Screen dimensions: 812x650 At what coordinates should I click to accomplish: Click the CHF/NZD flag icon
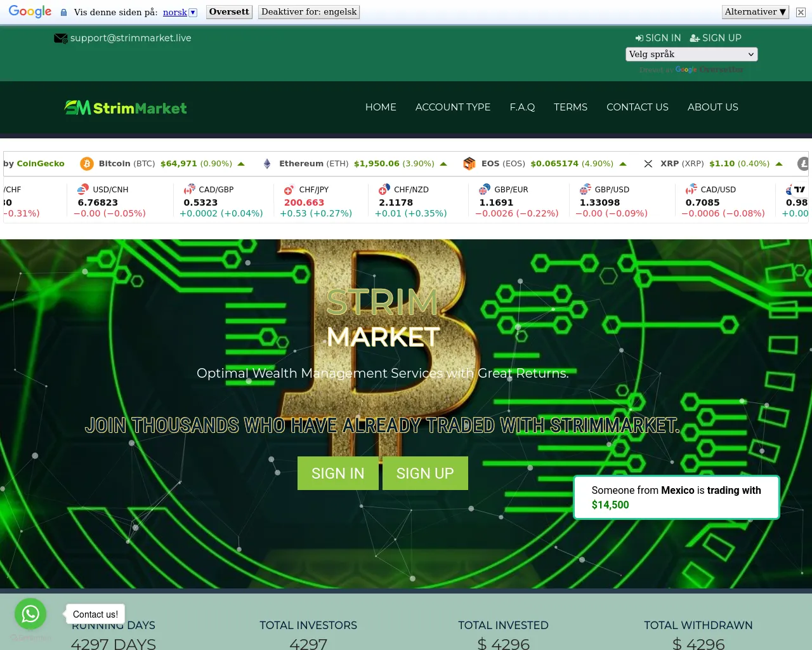point(384,189)
